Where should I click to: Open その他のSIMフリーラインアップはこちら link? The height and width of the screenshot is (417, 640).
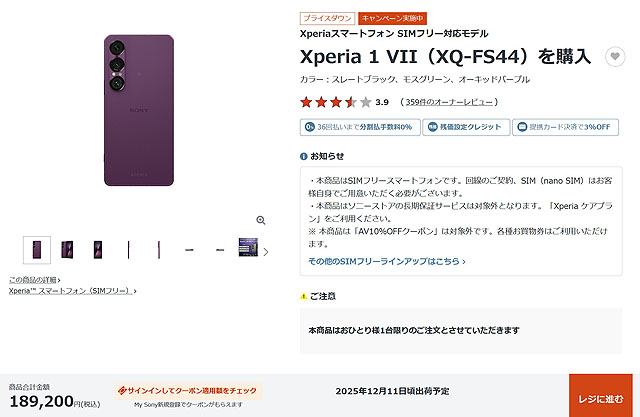tap(387, 261)
